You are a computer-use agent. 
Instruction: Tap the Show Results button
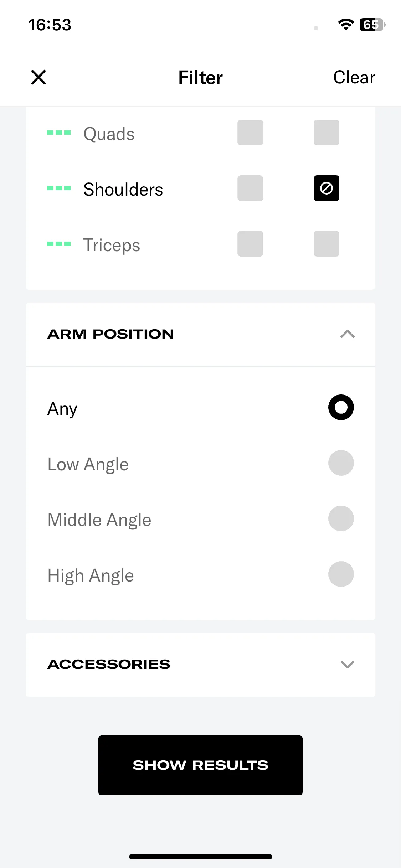pos(200,765)
